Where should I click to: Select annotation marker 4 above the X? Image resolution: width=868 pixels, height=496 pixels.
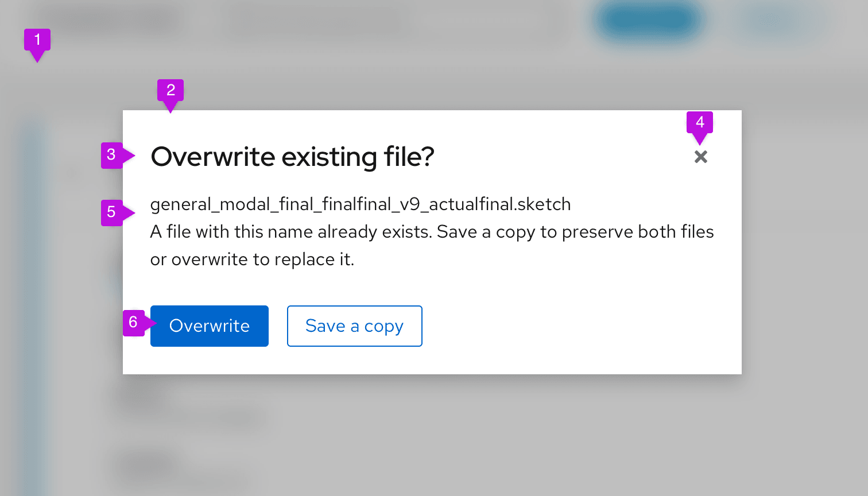699,123
